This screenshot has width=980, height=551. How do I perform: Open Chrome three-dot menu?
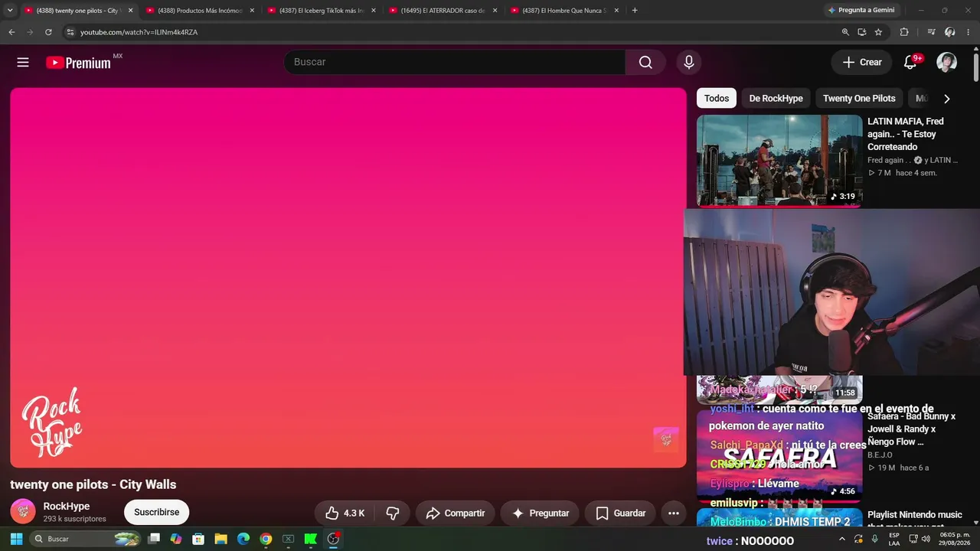(x=969, y=32)
